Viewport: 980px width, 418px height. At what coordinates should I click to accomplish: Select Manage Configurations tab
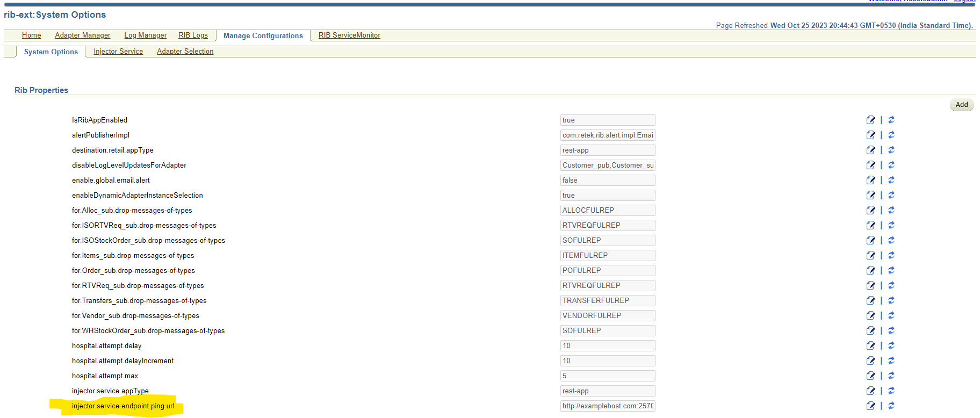pyautogui.click(x=263, y=35)
